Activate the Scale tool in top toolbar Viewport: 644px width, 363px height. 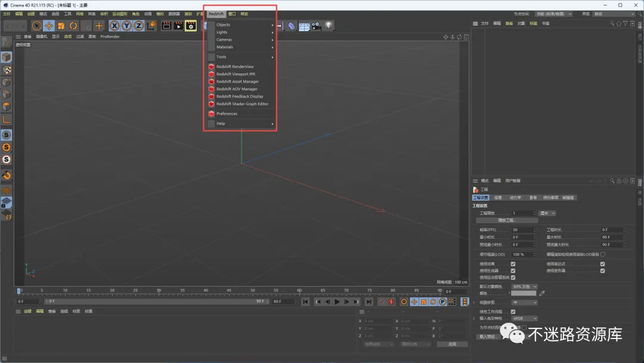pos(61,26)
